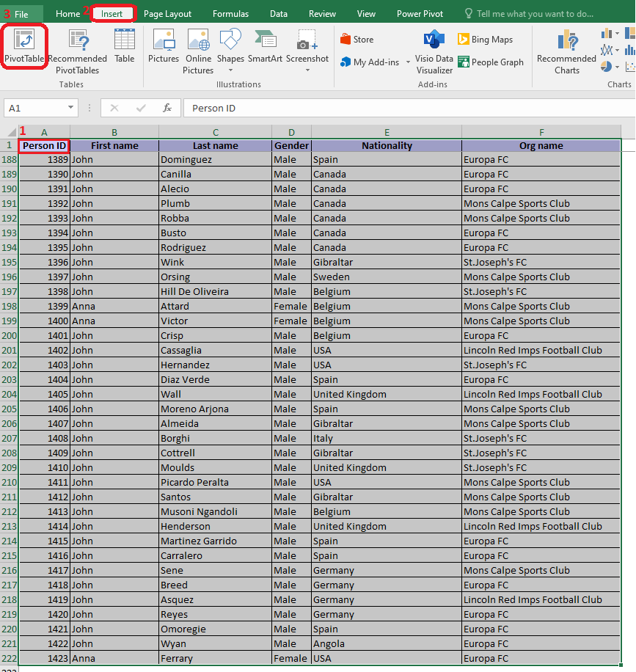The image size is (636, 672).
Task: Click the Insert Function fx button
Action: pyautogui.click(x=167, y=108)
